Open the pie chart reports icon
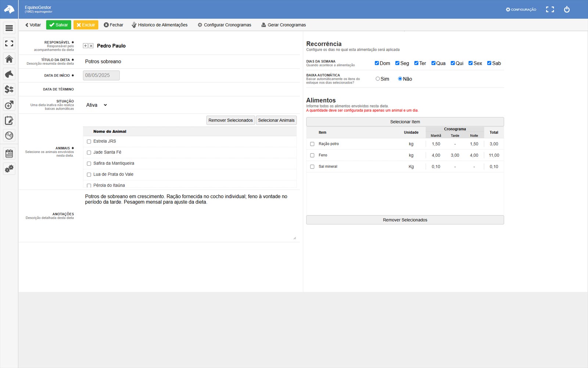The height and width of the screenshot is (368, 588). tap(9, 135)
